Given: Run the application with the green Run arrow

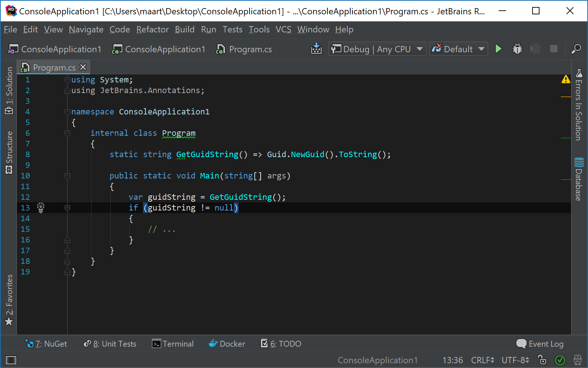Looking at the screenshot, I should pyautogui.click(x=498, y=49).
